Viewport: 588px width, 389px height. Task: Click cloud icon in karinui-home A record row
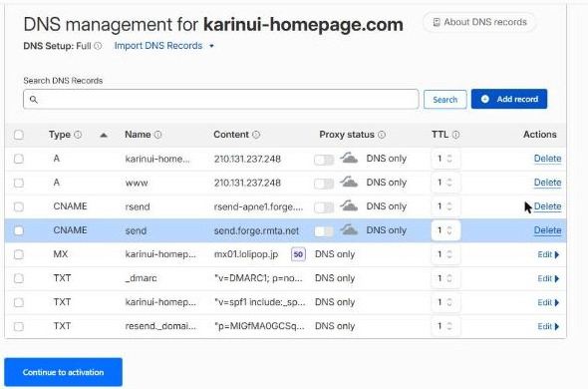[x=349, y=158]
